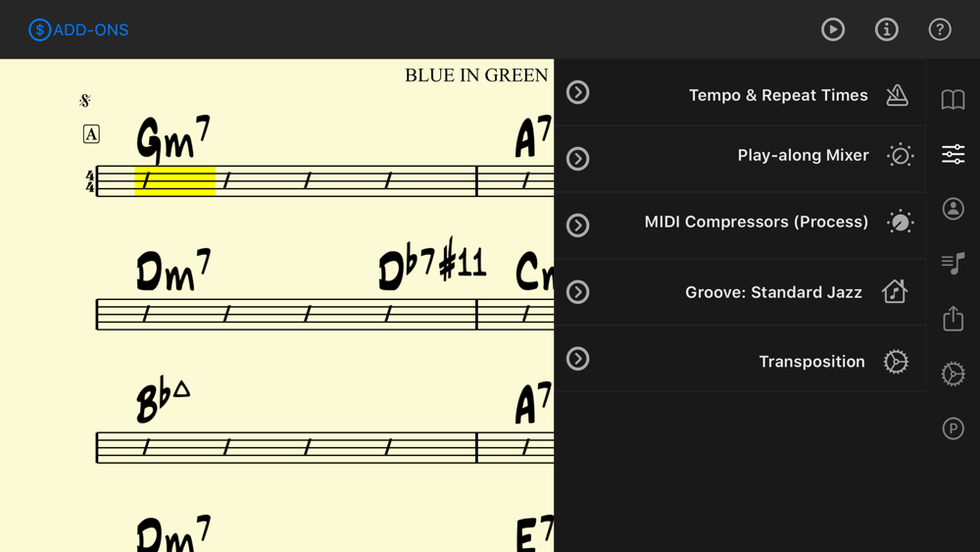Select the Groove: Standard Jazz label
The width and height of the screenshot is (980, 552).
tap(773, 292)
